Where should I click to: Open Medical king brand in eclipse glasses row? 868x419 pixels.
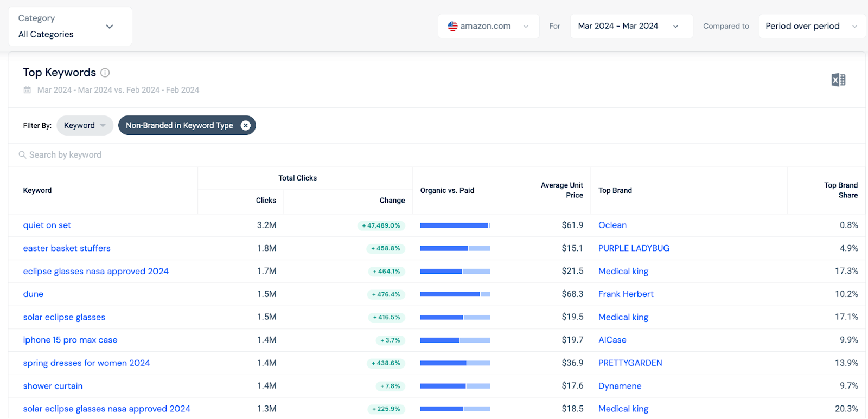[x=623, y=271]
